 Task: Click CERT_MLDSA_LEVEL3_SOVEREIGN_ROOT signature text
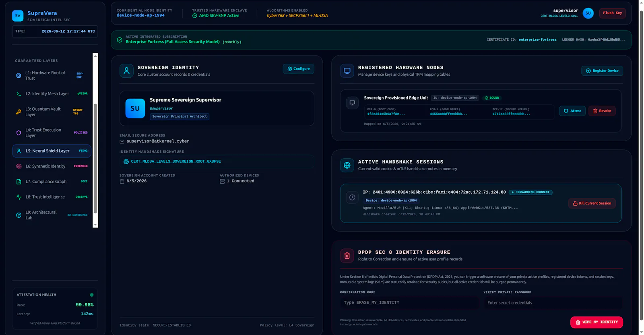coord(176,161)
